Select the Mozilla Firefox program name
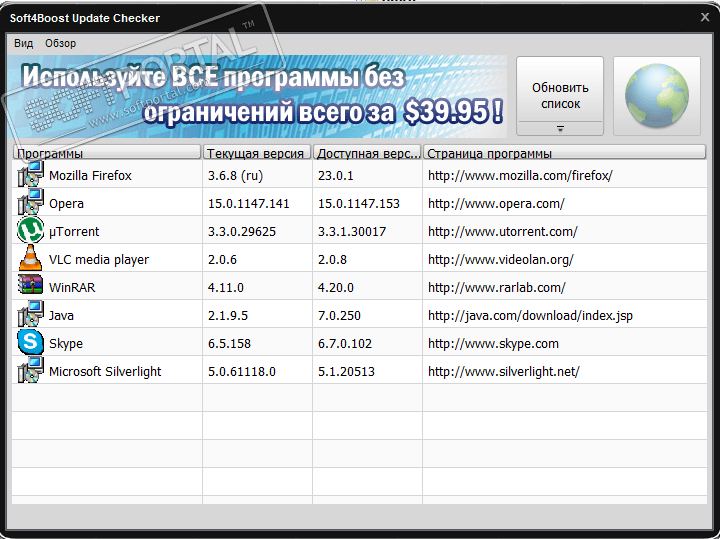 pyautogui.click(x=90, y=175)
